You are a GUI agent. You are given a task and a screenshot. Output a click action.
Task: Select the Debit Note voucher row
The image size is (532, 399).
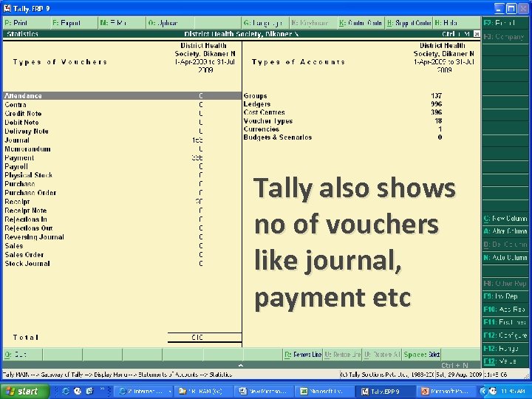click(122, 122)
